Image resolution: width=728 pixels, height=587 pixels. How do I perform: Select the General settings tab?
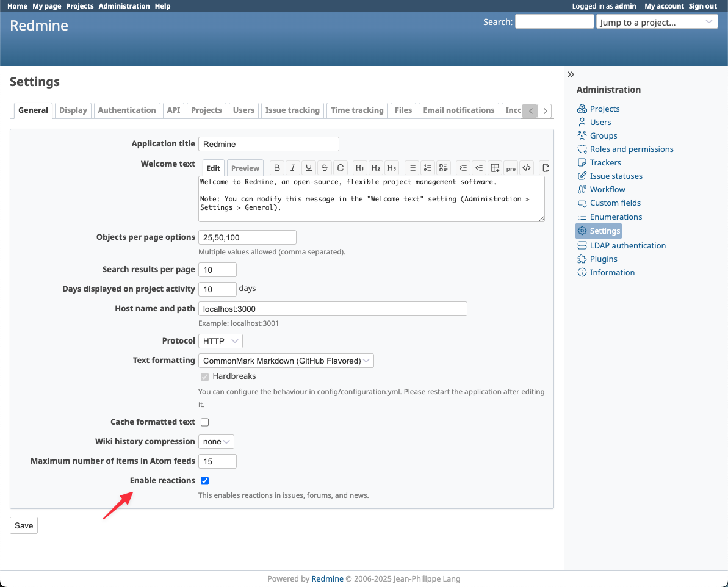34,110
